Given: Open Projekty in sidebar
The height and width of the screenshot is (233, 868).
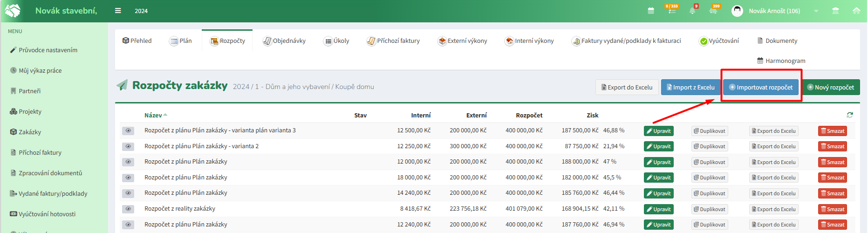Looking at the screenshot, I should 26,111.
